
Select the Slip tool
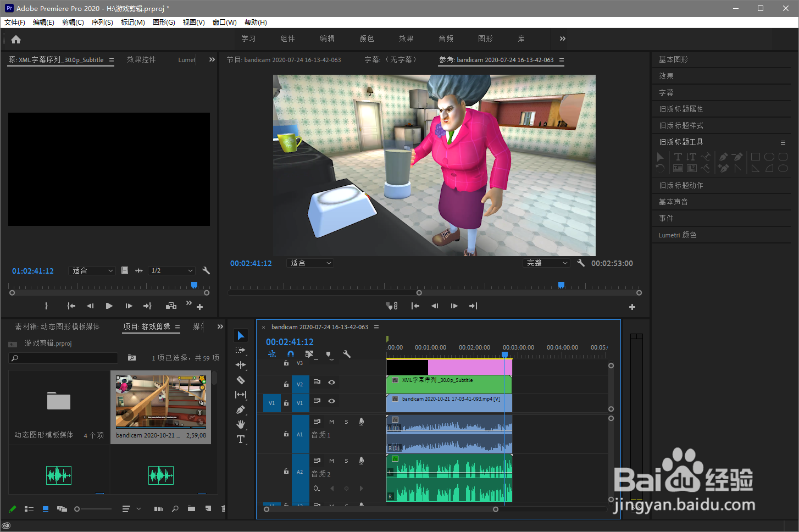[x=241, y=395]
